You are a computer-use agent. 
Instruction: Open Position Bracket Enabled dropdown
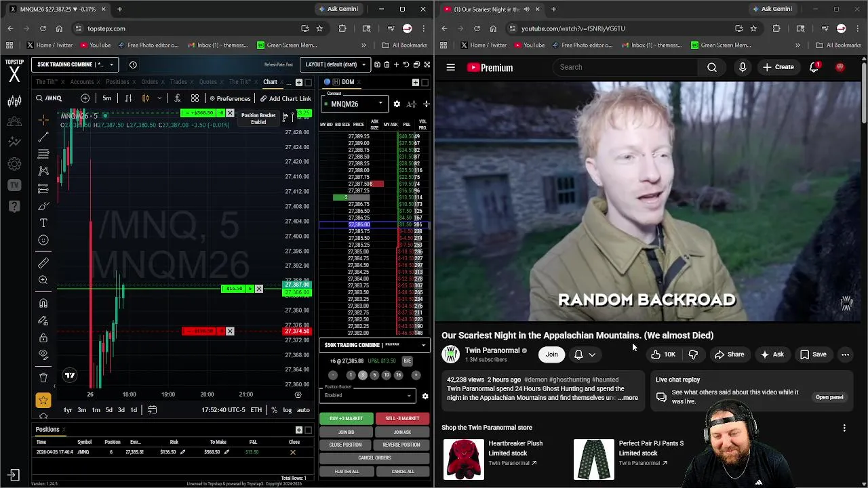[368, 395]
